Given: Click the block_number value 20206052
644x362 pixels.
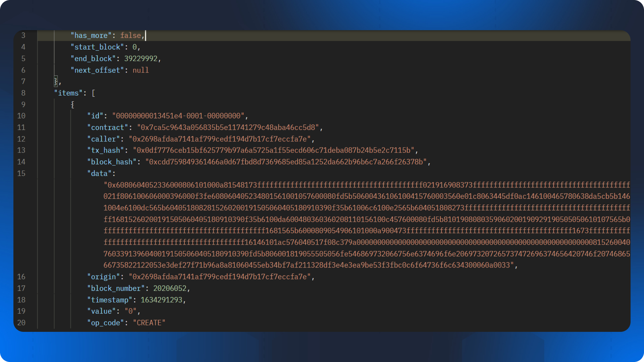Looking at the screenshot, I should [170, 289].
